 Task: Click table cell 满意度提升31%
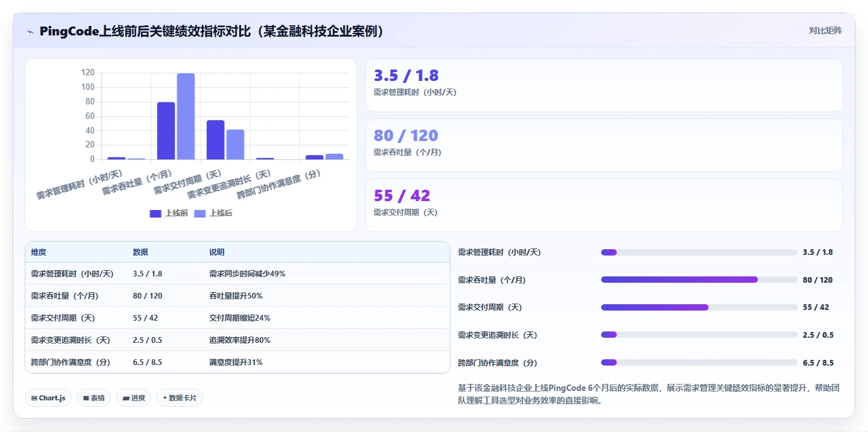[x=236, y=362]
